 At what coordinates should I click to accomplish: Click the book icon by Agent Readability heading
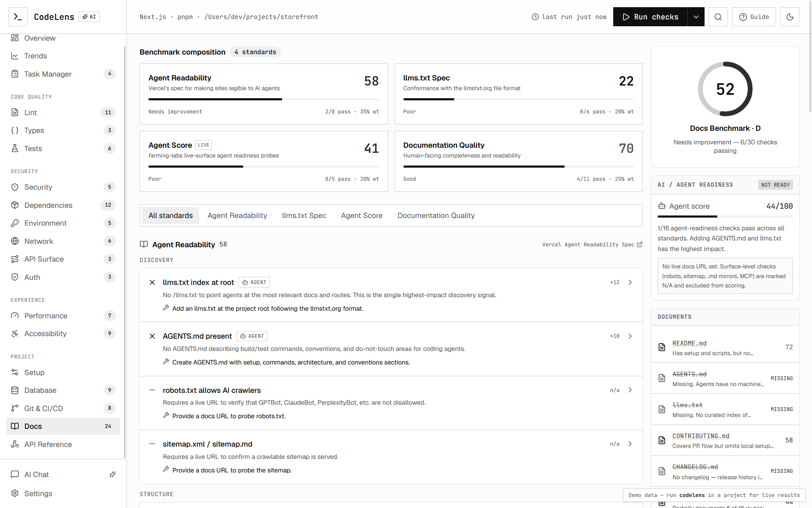click(x=144, y=244)
